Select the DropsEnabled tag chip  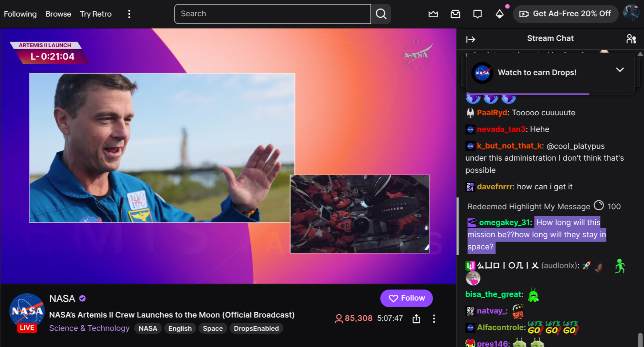tap(256, 328)
